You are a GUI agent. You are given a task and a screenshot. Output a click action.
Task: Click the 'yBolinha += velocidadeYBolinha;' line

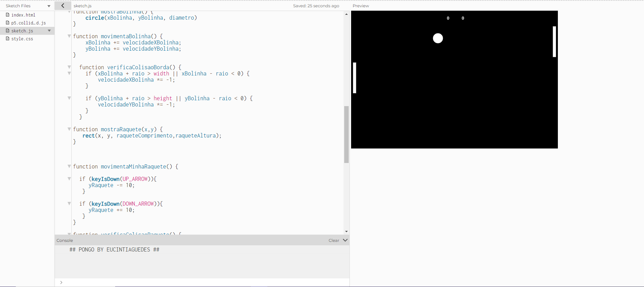[x=133, y=49]
